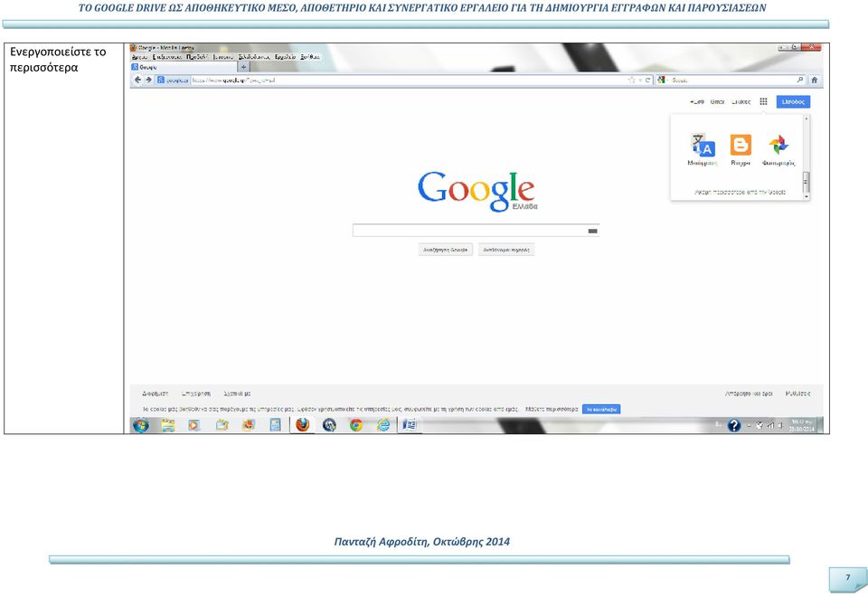Click the taskbar clock and date

800,425
